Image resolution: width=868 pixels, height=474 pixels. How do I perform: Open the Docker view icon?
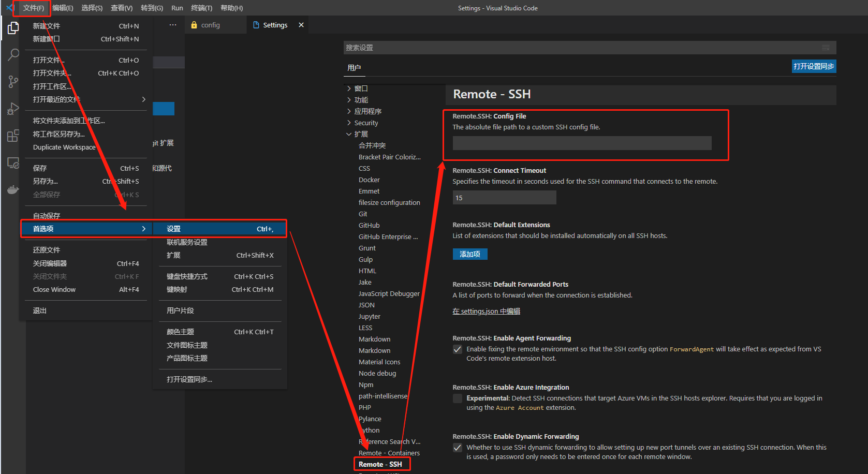pyautogui.click(x=13, y=189)
